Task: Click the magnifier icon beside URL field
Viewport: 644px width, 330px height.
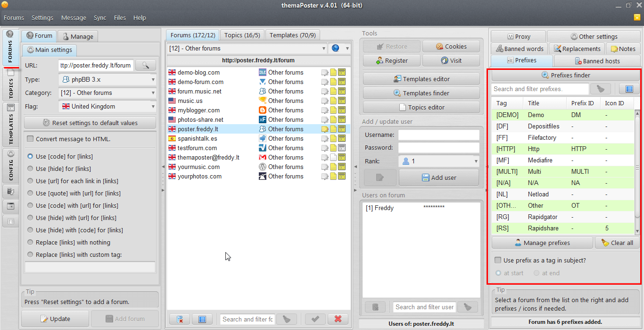Action: click(x=146, y=65)
